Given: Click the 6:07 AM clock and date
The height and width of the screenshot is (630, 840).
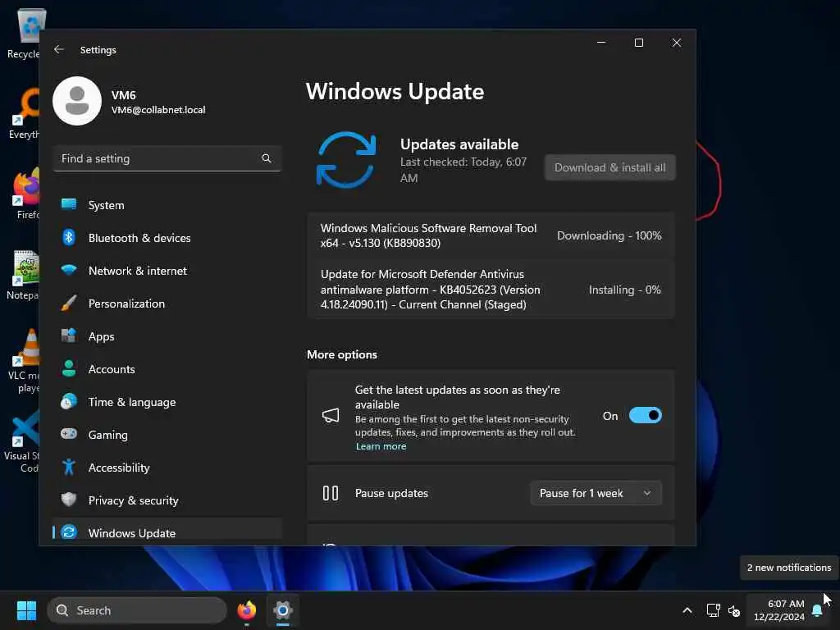Looking at the screenshot, I should (x=779, y=610).
